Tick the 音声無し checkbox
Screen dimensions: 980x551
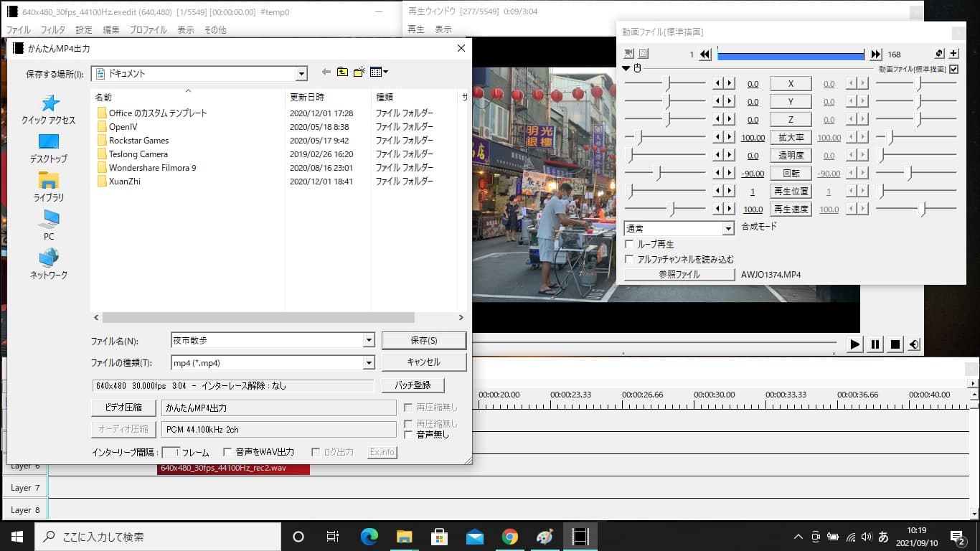pos(408,434)
